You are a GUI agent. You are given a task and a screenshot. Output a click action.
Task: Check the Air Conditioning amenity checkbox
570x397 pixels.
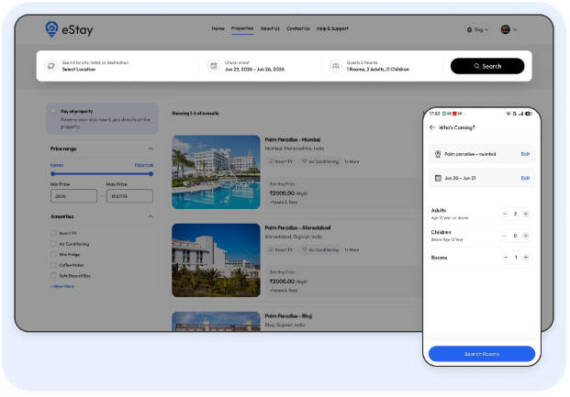click(53, 244)
